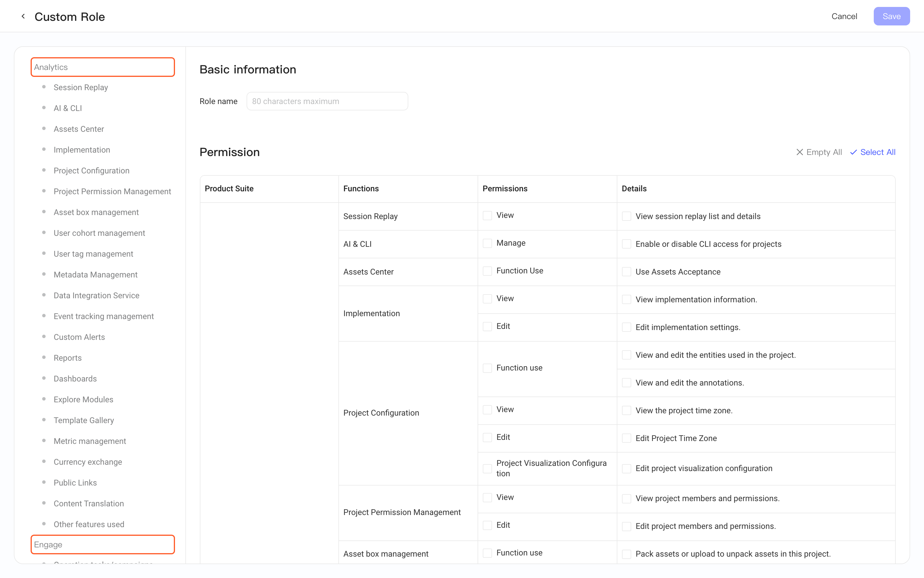924x578 pixels.
Task: Open Custom Alerts sidebar item
Action: coord(79,337)
